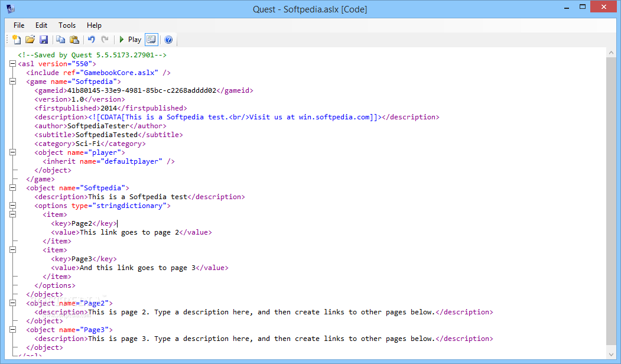Click the CDATA description line
The image size is (621, 364).
click(237, 117)
